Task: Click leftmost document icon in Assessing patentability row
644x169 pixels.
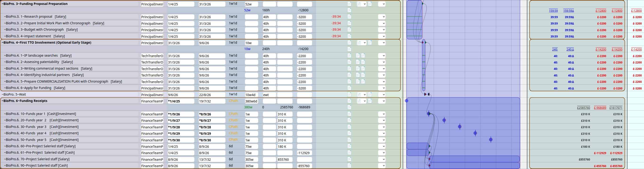Action: (349, 62)
